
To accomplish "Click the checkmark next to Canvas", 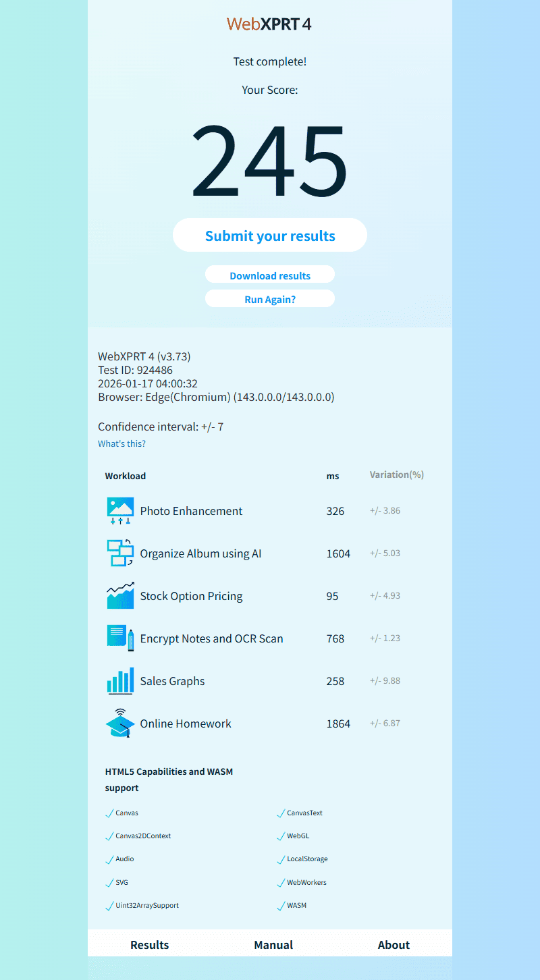I will [109, 814].
